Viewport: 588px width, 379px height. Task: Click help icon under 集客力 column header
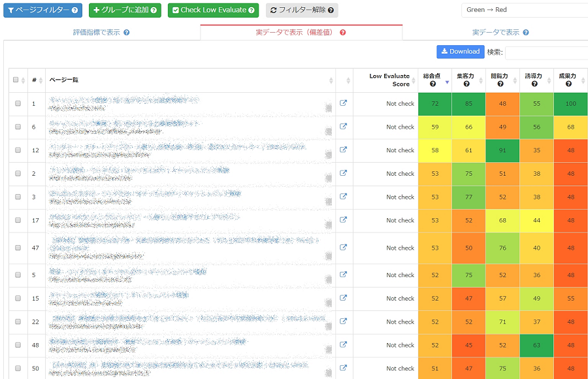point(466,84)
